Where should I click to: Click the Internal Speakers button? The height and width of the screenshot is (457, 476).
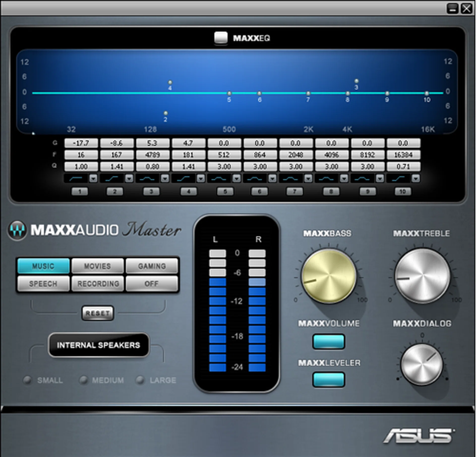98,345
